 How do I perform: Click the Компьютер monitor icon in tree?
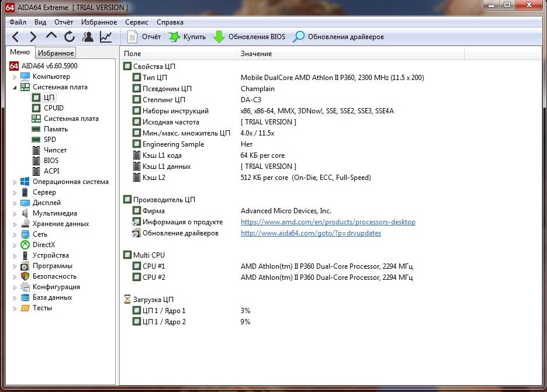click(x=25, y=77)
